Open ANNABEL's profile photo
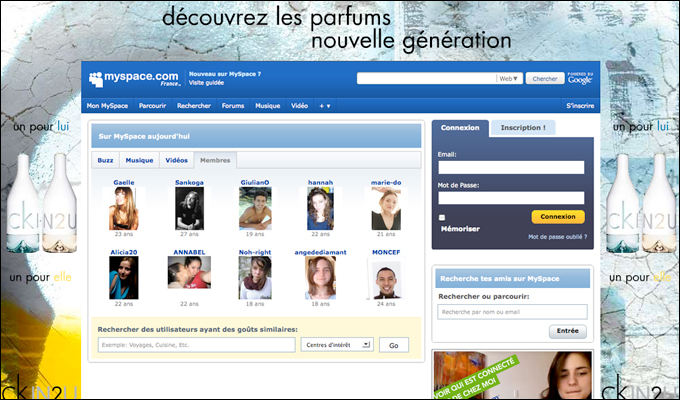This screenshot has height=400, width=680. click(189, 272)
